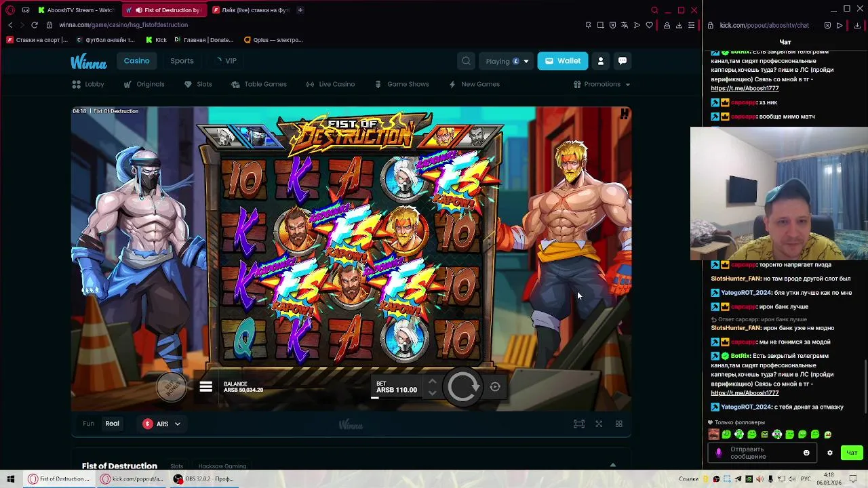Click the Slots tag under game title
Viewport: 868px width, 488px height.
click(x=176, y=466)
